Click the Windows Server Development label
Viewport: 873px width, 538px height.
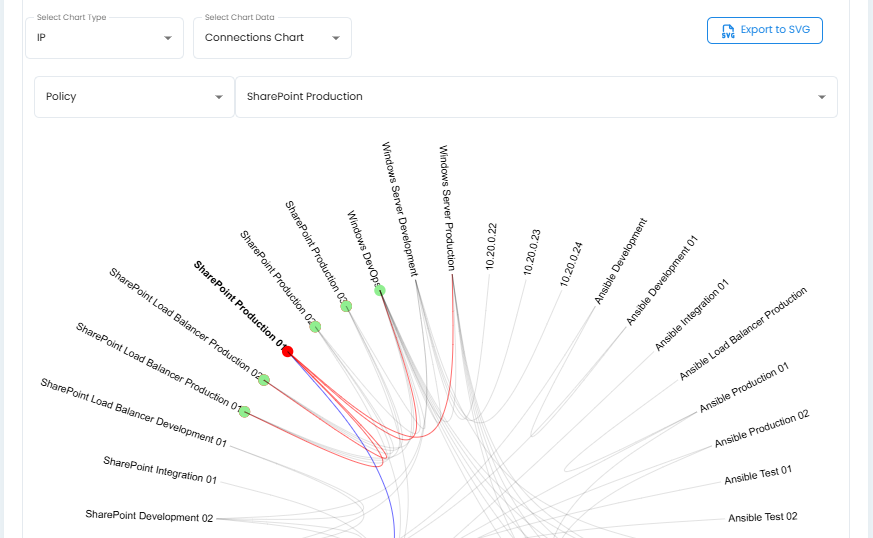pos(399,207)
